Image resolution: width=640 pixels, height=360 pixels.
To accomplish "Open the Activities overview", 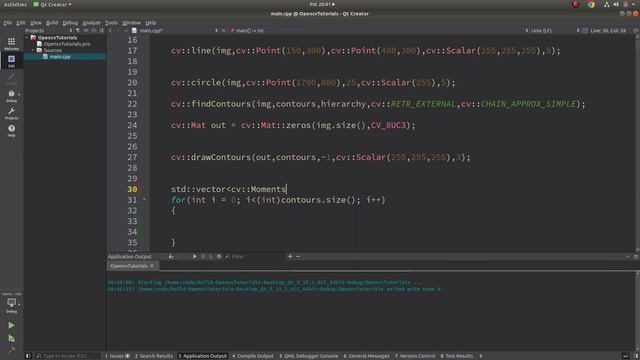I will (15, 4).
